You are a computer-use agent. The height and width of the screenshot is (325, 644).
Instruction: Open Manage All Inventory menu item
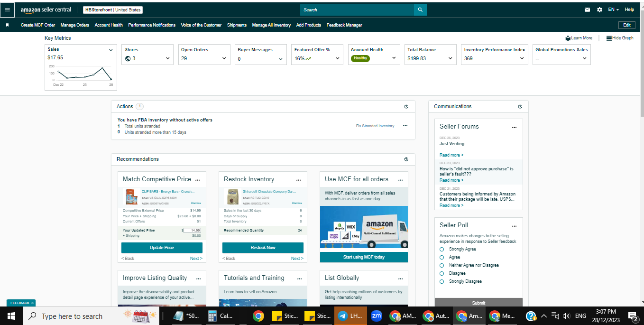(271, 25)
